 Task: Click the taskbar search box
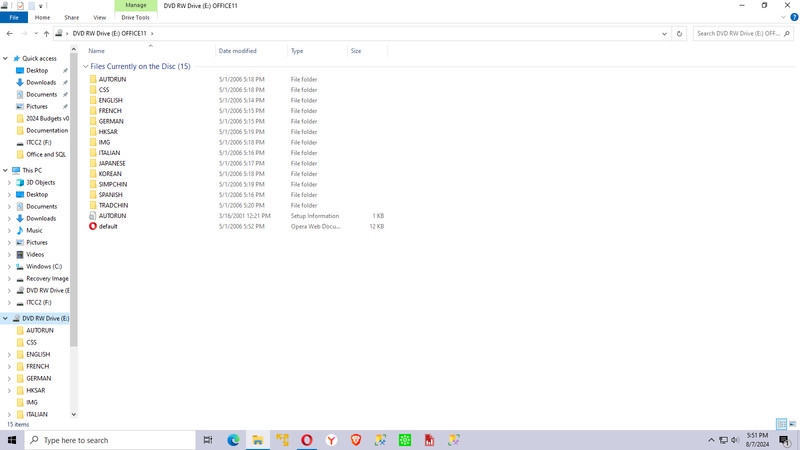110,440
